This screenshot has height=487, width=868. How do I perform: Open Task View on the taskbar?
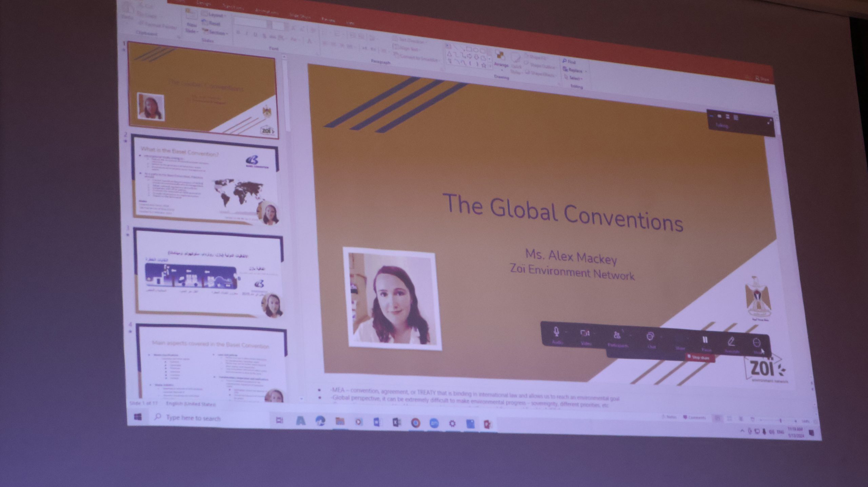279,421
